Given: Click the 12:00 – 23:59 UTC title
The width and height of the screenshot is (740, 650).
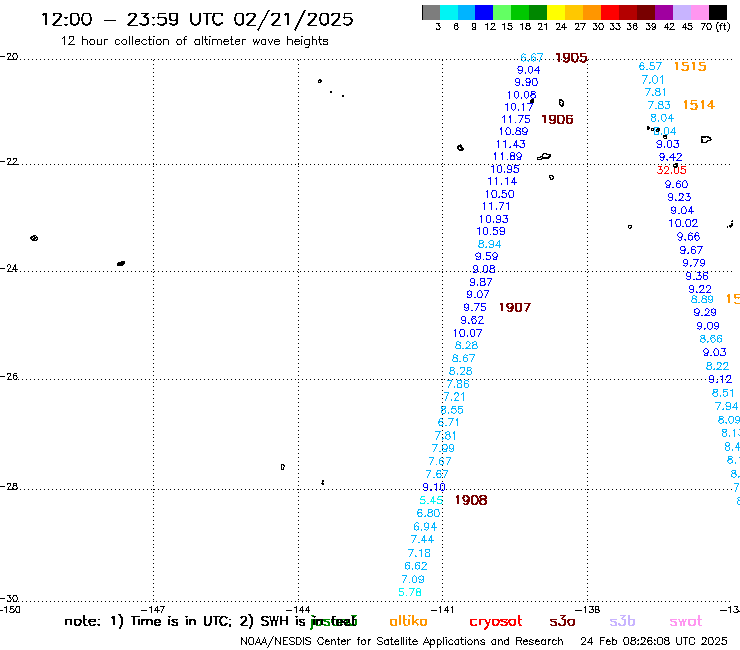Looking at the screenshot, I should point(197,19).
